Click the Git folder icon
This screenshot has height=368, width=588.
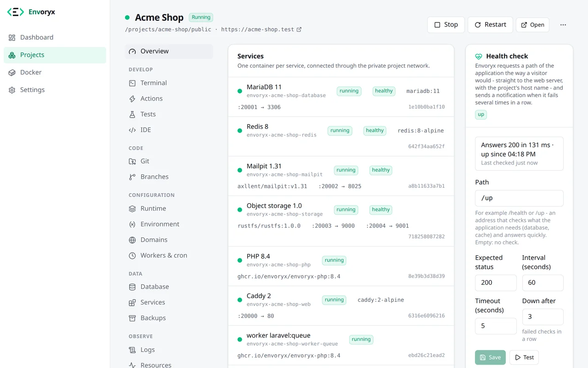[x=132, y=161]
